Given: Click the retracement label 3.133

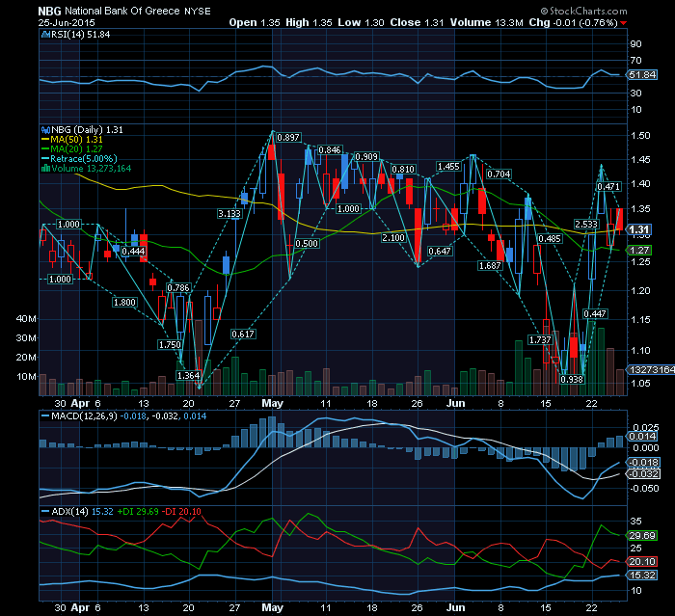Looking at the screenshot, I should tap(229, 213).
